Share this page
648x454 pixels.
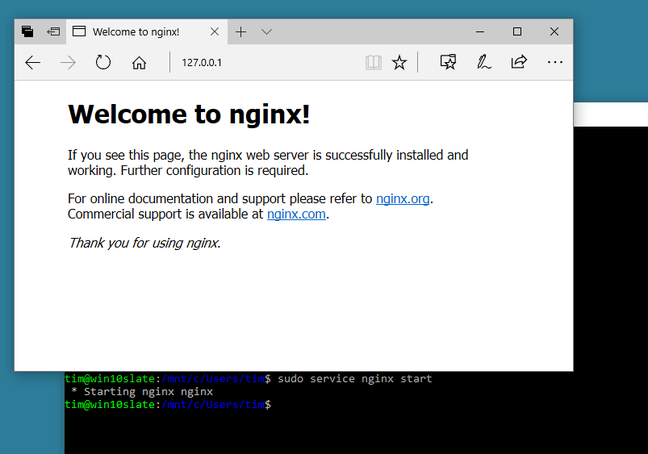click(x=519, y=62)
